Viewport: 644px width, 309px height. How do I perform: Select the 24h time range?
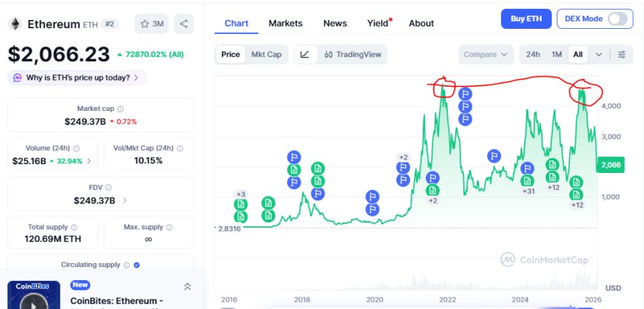(533, 54)
